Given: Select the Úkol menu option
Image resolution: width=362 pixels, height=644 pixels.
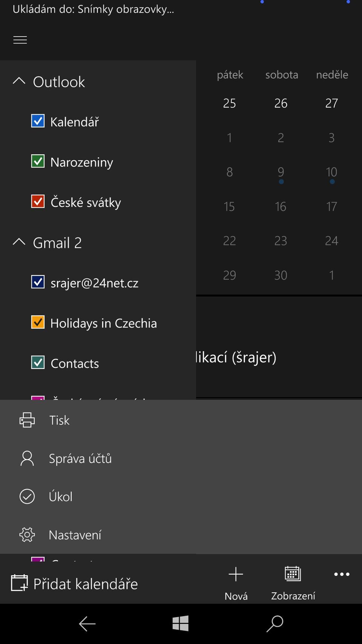Looking at the screenshot, I should [61, 496].
